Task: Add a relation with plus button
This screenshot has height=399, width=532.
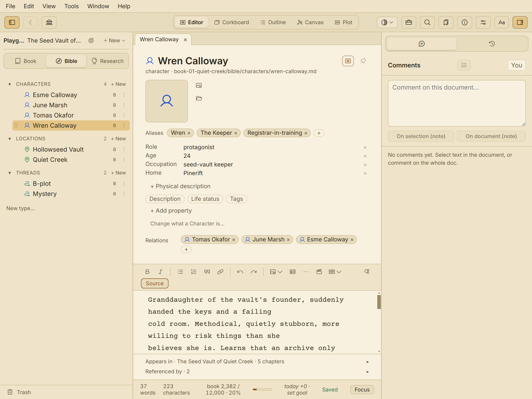Action: 186,249
